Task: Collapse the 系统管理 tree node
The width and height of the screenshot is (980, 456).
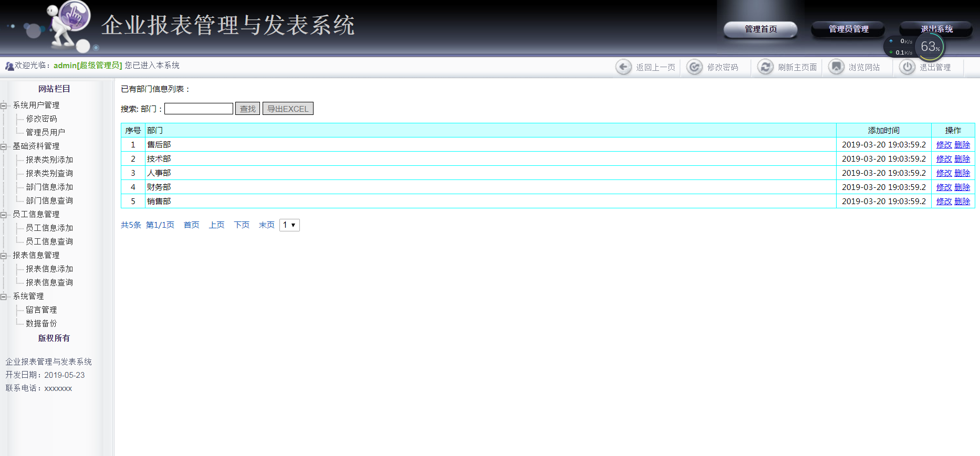Action: click(4, 296)
